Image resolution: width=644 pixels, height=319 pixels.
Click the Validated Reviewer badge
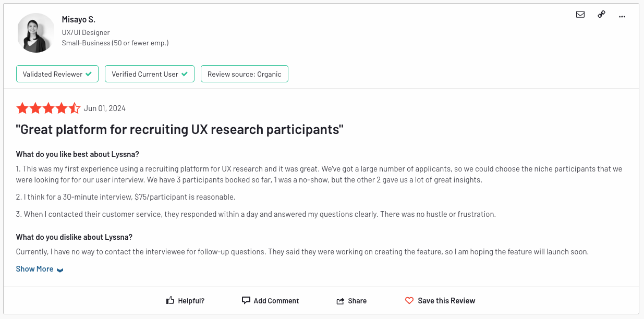[x=57, y=74]
